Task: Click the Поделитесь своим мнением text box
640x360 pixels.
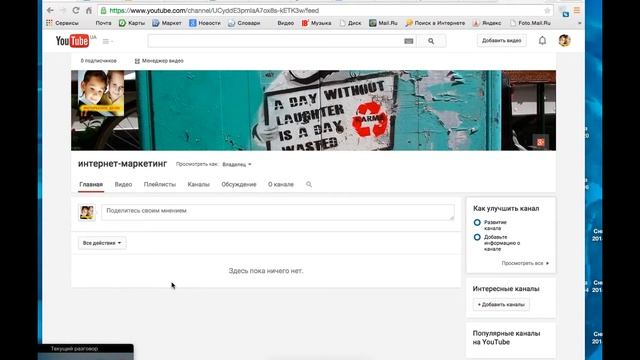Action: click(278, 212)
